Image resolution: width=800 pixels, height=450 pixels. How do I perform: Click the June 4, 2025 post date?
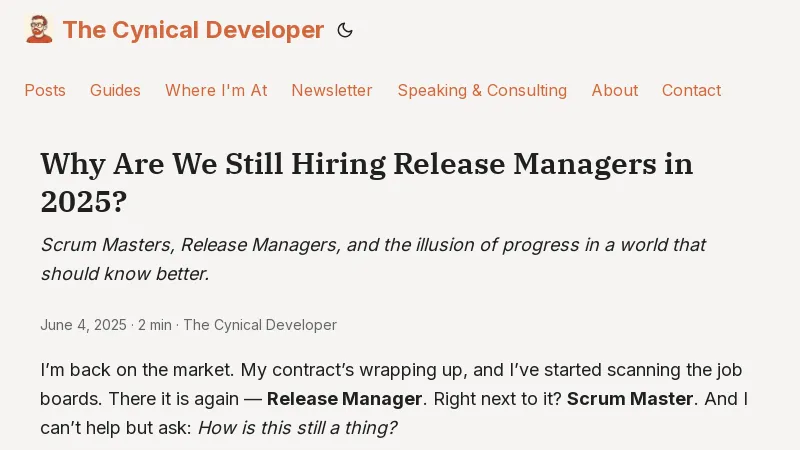83,325
